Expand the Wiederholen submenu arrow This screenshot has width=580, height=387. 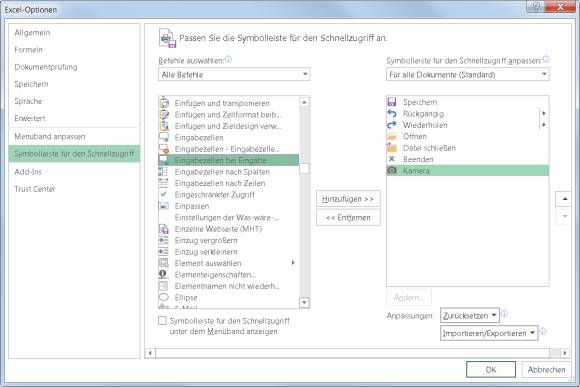[544, 125]
